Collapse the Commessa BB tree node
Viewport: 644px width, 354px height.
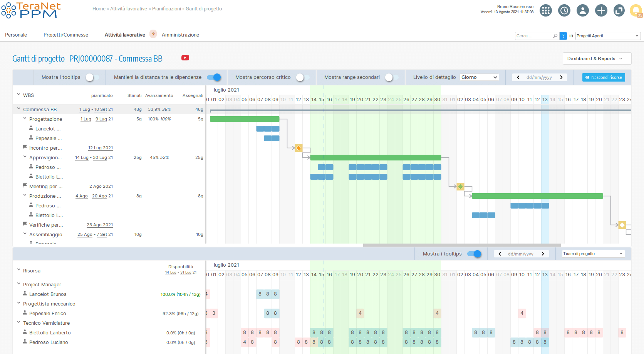pyautogui.click(x=18, y=109)
